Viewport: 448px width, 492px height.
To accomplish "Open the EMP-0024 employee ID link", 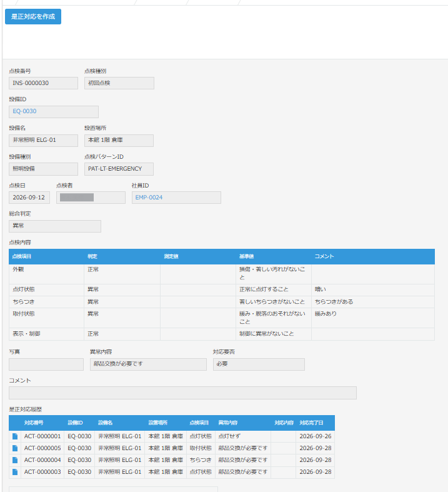I will click(149, 198).
